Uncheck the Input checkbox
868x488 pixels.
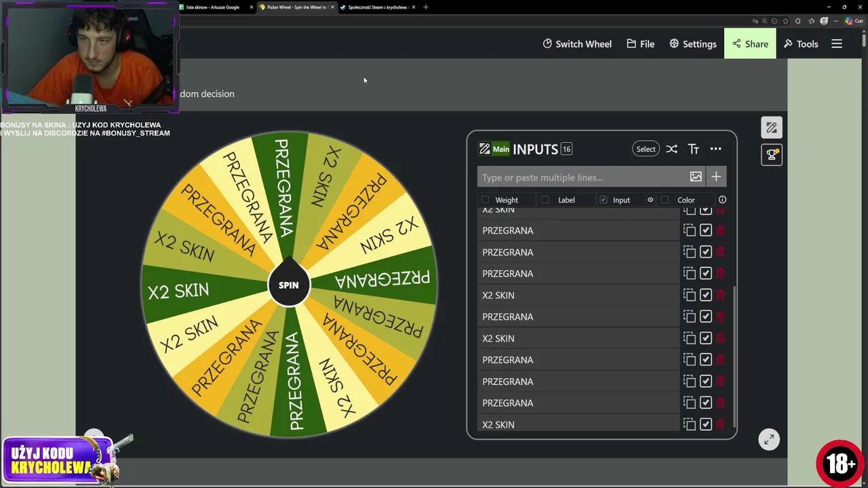click(x=604, y=200)
